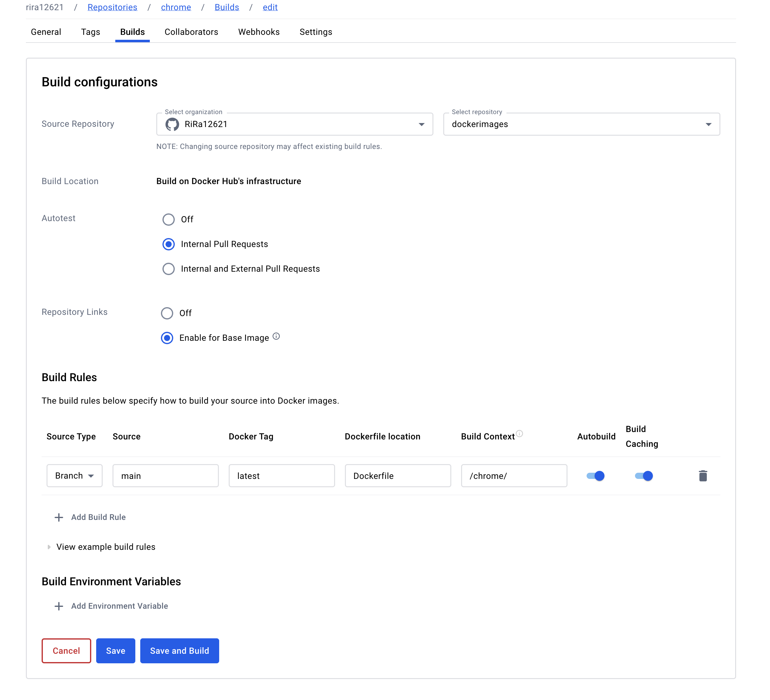Open Select organization dropdown

click(294, 124)
